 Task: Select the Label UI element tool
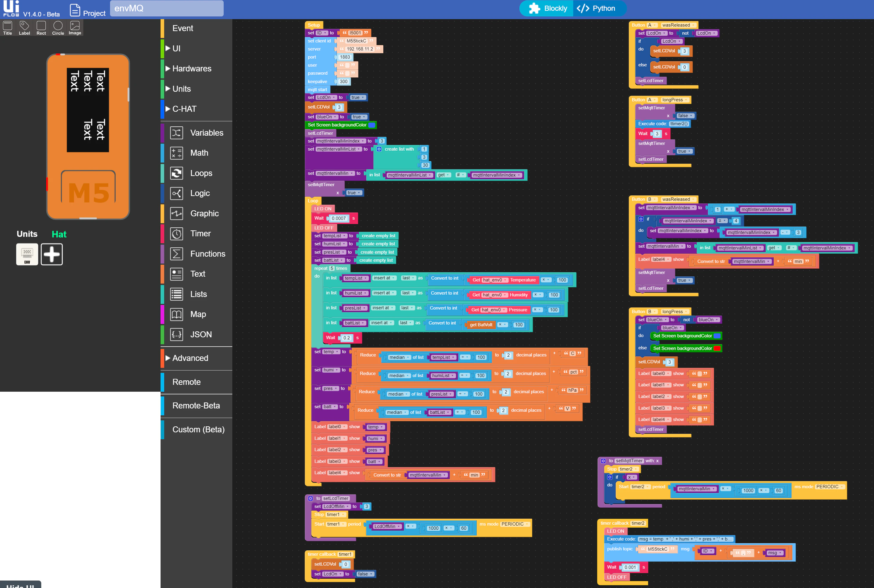25,28
